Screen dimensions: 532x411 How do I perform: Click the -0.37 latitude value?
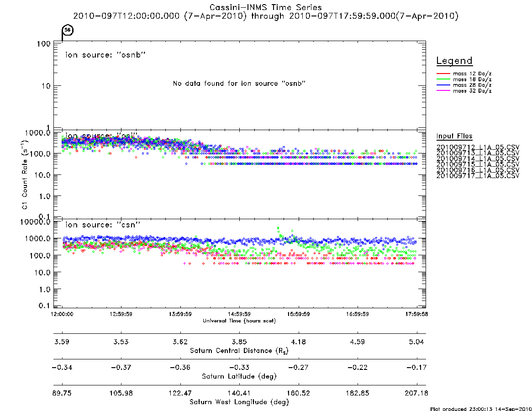pyautogui.click(x=121, y=368)
